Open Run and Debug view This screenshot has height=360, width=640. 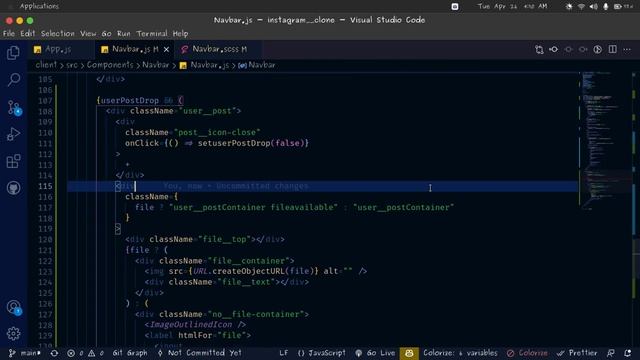[13, 134]
